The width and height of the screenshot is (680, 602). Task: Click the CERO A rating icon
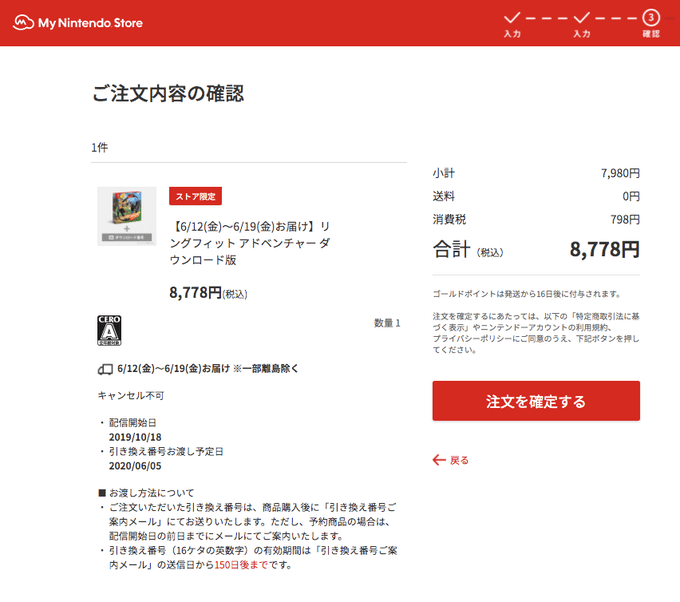109,330
